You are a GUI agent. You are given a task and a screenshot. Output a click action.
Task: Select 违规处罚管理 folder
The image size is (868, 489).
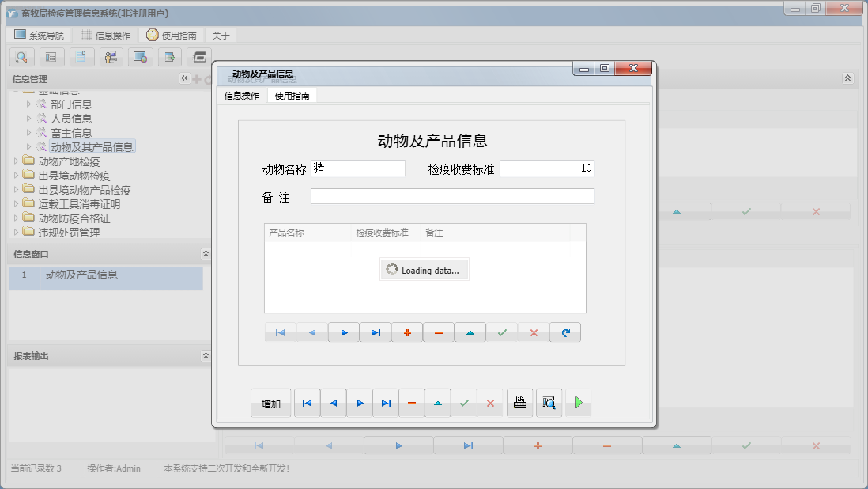point(69,233)
